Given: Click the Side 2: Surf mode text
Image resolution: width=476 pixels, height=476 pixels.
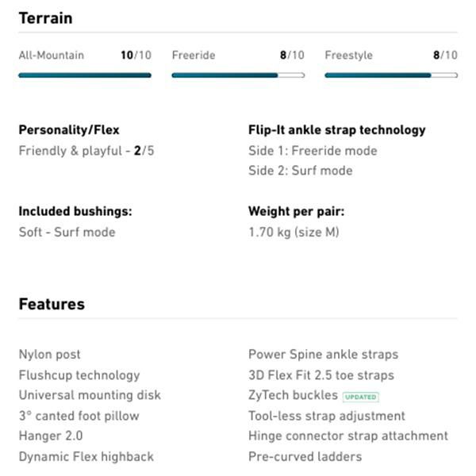Looking at the screenshot, I should [300, 171].
